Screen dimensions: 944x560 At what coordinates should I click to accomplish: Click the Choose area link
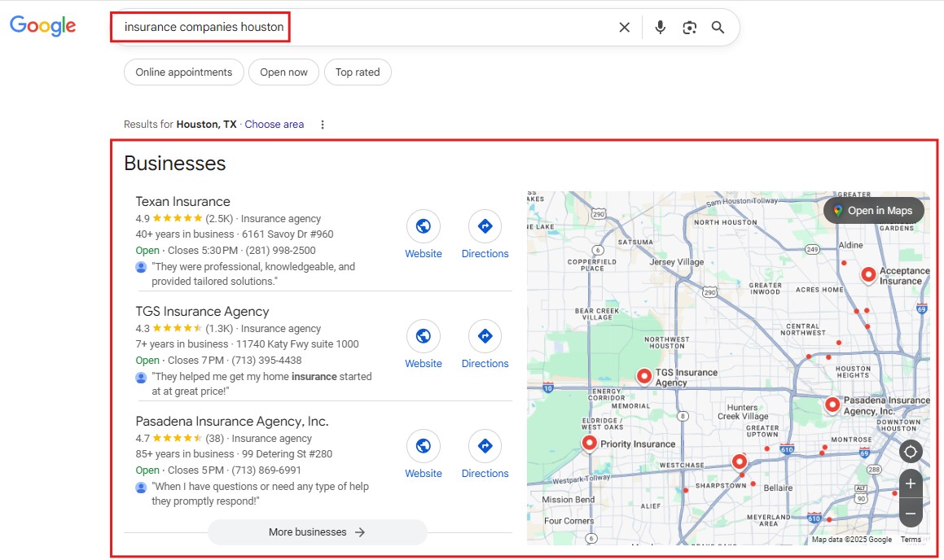(x=274, y=124)
